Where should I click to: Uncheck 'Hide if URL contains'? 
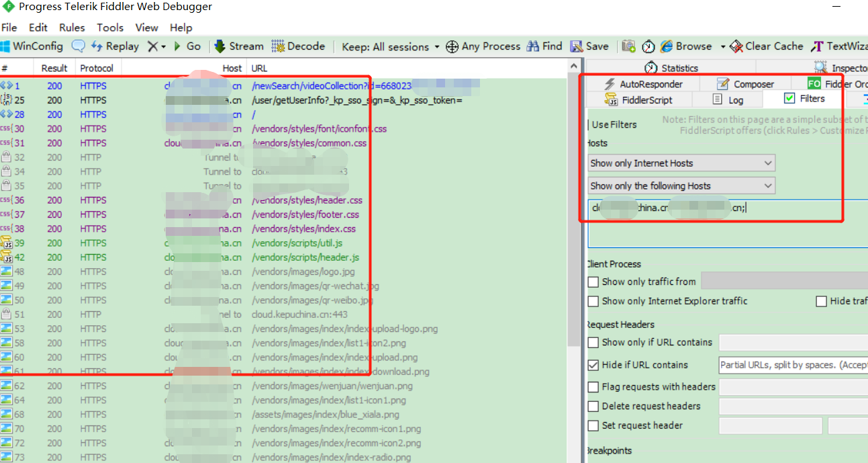pyautogui.click(x=593, y=366)
